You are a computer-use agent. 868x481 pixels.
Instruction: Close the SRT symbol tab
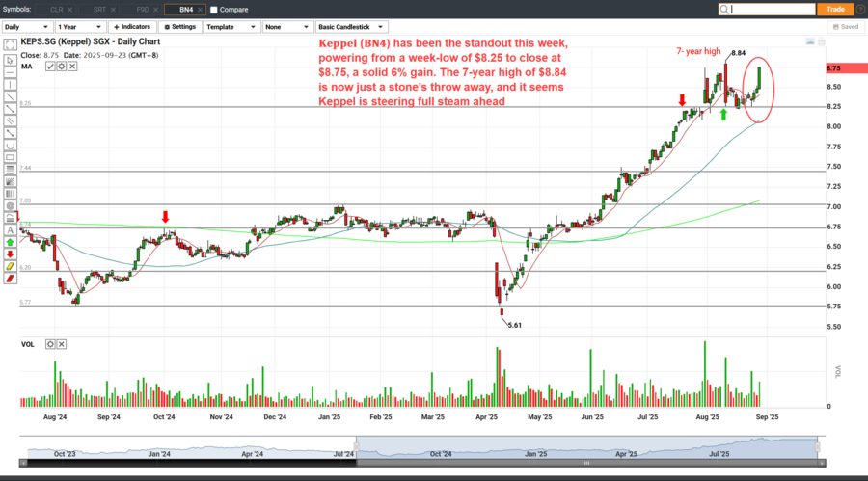pyautogui.click(x=113, y=10)
